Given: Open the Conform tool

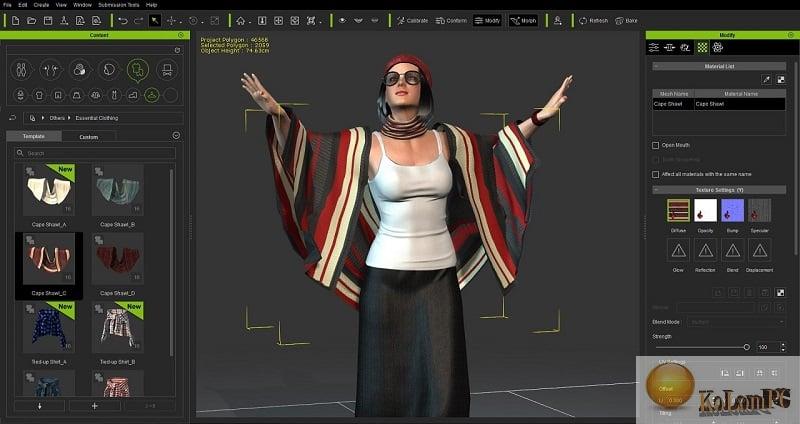Looking at the screenshot, I should coord(451,21).
